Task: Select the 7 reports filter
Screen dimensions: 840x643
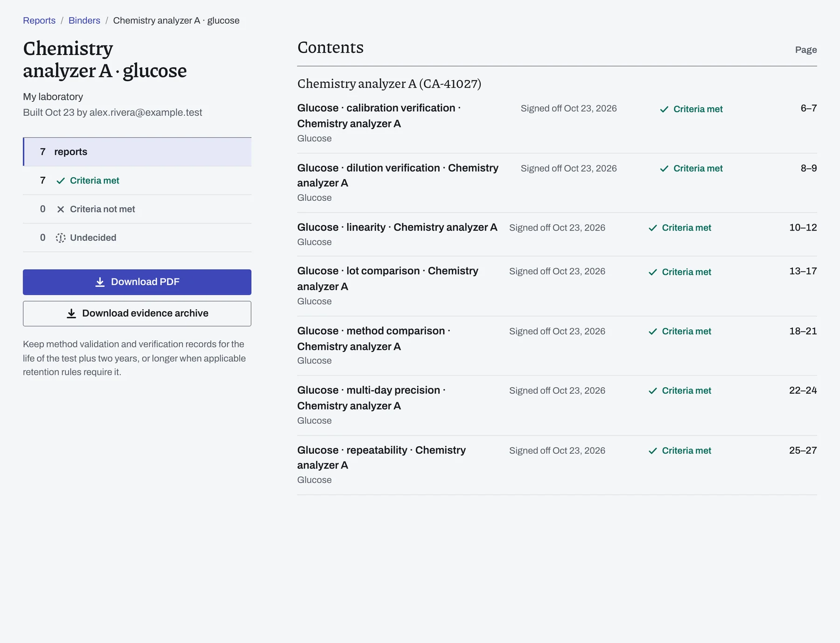Action: click(x=137, y=152)
